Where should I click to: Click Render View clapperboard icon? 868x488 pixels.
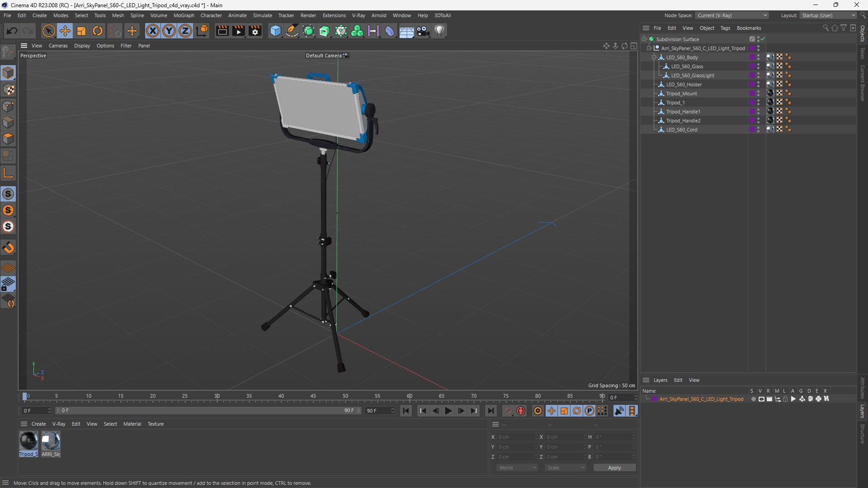click(222, 31)
